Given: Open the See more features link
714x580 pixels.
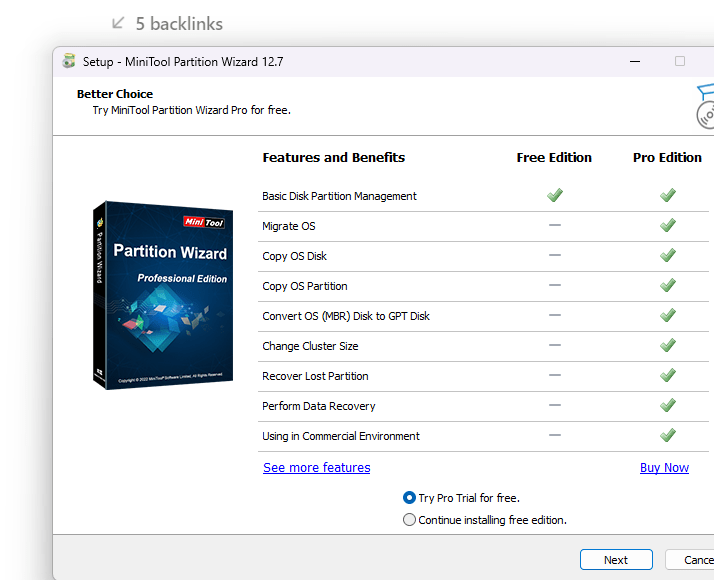Looking at the screenshot, I should point(316,468).
